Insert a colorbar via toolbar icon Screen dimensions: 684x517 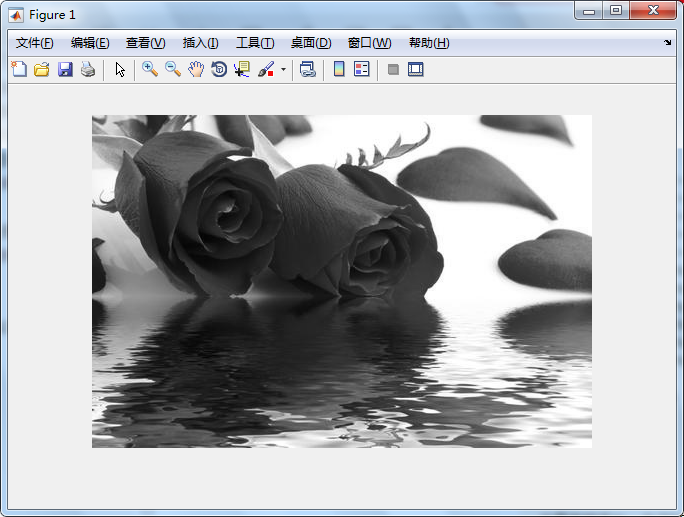pyautogui.click(x=339, y=69)
